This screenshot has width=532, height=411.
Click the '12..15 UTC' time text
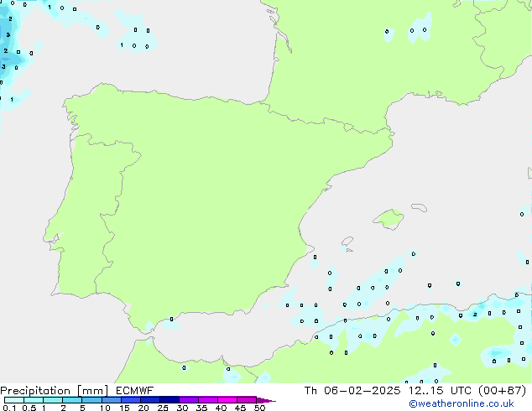coord(440,391)
